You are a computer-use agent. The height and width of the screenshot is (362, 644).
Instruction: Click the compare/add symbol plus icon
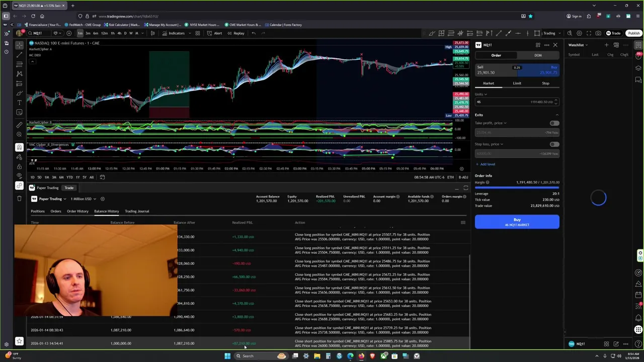pyautogui.click(x=69, y=33)
